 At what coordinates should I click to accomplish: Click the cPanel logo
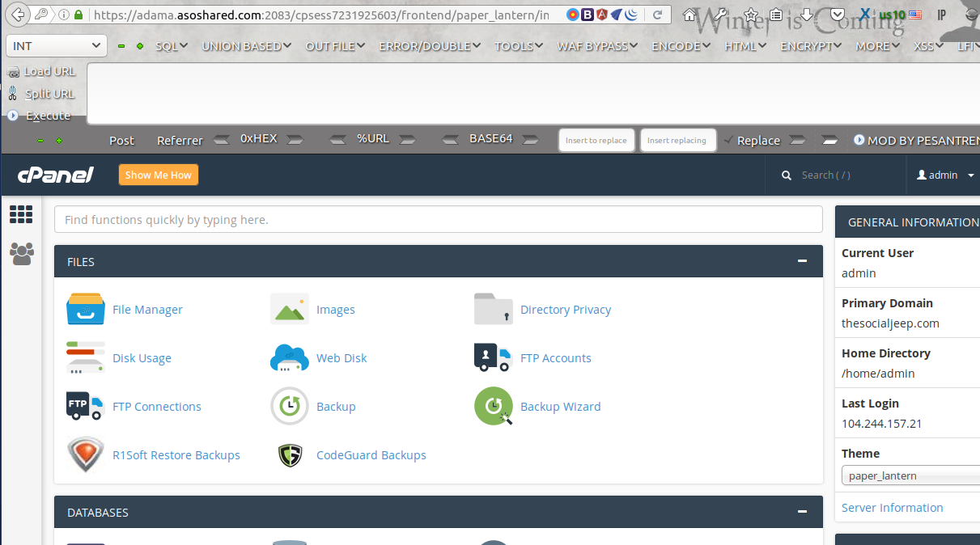[x=56, y=175]
